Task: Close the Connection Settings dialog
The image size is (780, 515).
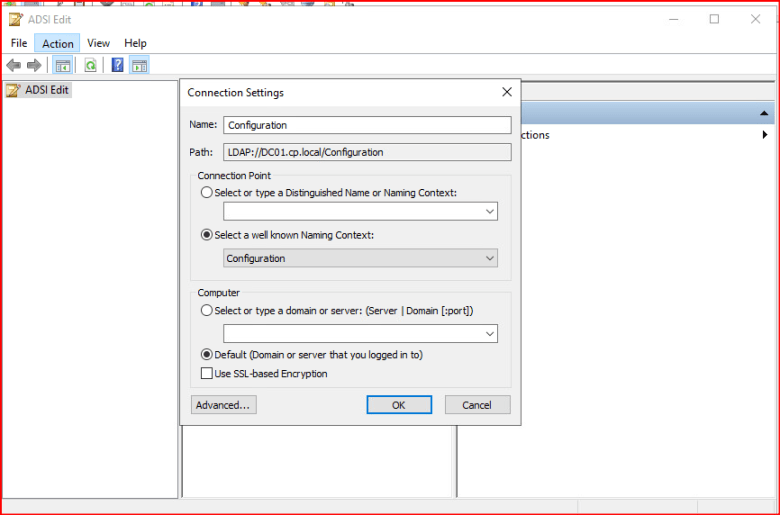Action: (x=507, y=92)
